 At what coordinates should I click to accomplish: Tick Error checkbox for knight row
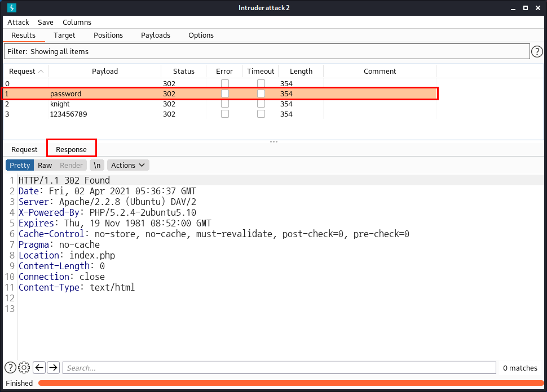coord(225,104)
